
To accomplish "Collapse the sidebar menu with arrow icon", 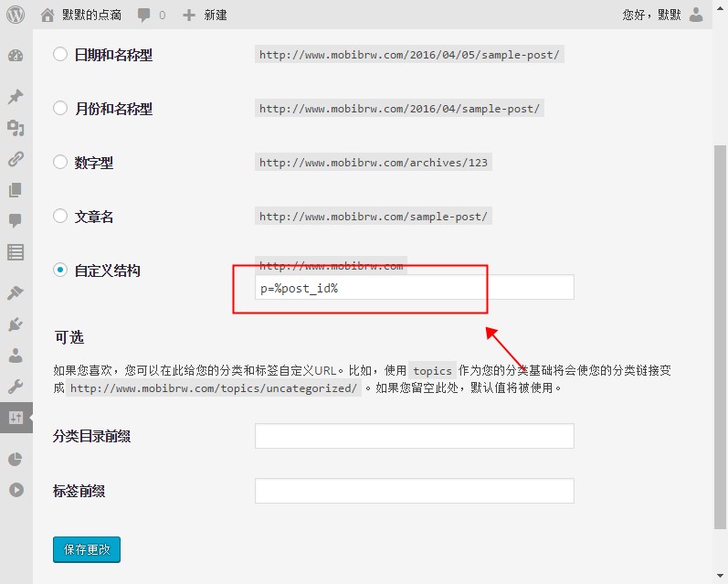I will click(16, 489).
